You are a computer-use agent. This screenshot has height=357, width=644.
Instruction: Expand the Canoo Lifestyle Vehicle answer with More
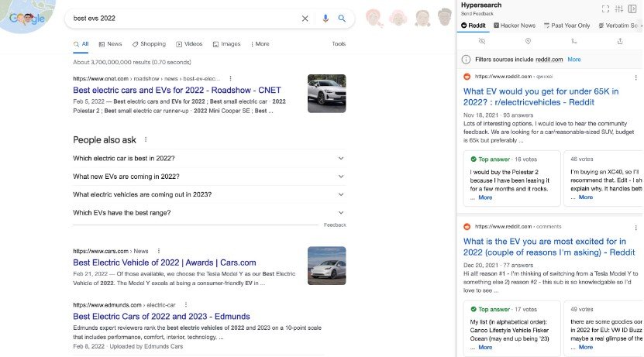coord(485,347)
